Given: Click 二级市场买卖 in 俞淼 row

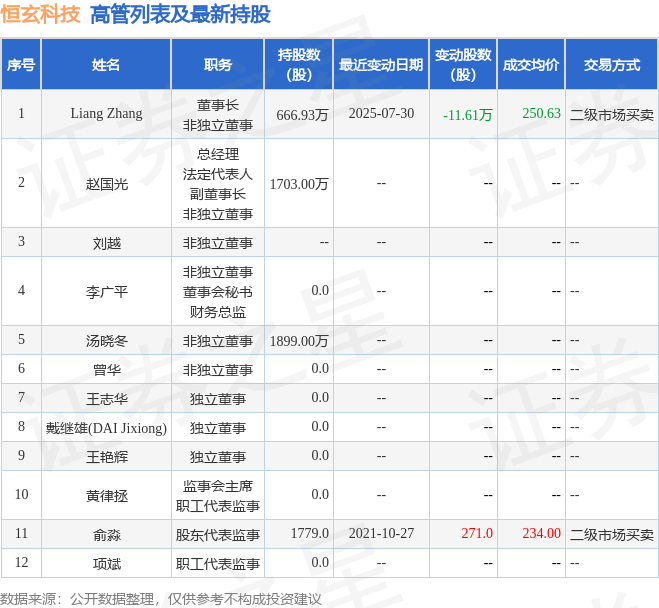Looking at the screenshot, I should [612, 535].
